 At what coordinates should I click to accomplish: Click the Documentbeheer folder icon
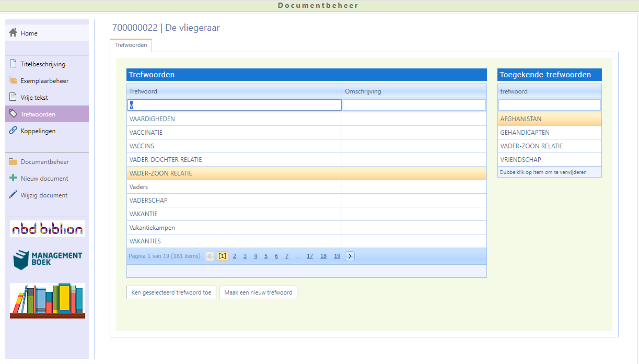click(14, 162)
